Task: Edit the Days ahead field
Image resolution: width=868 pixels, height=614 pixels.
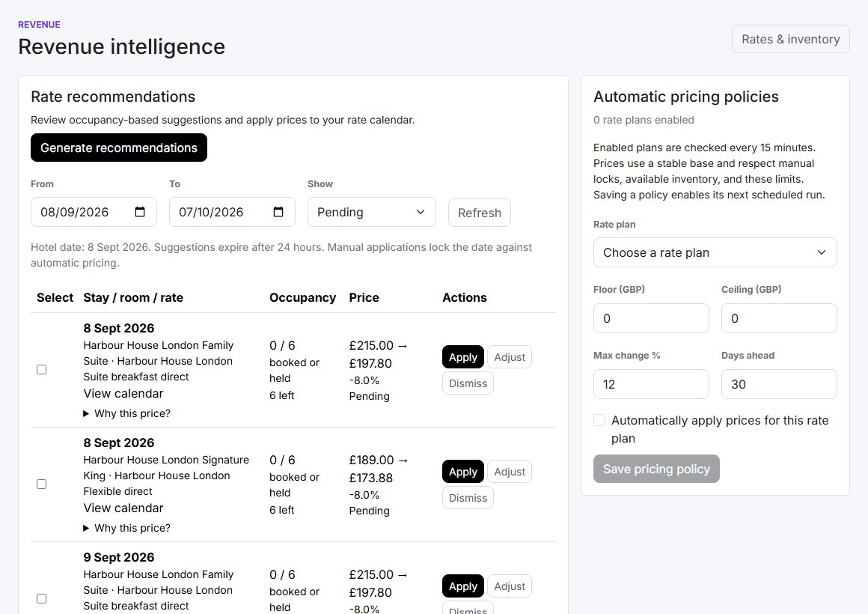Action: pos(779,385)
